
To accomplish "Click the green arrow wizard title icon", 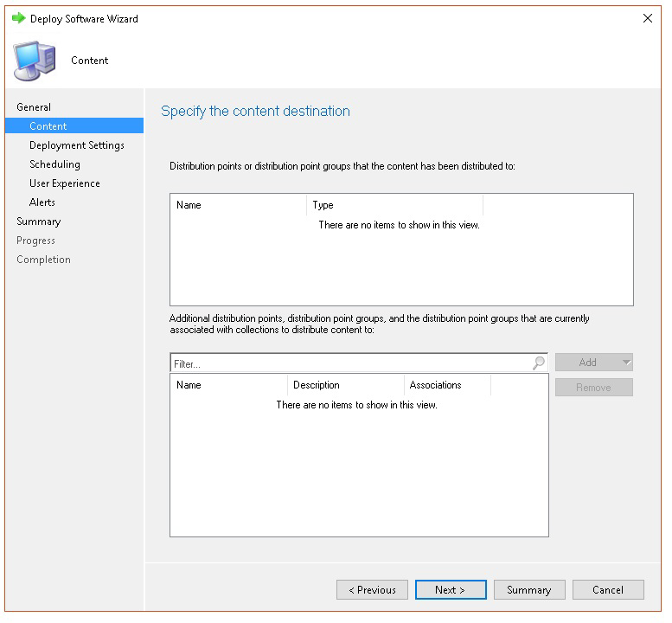I will point(18,18).
